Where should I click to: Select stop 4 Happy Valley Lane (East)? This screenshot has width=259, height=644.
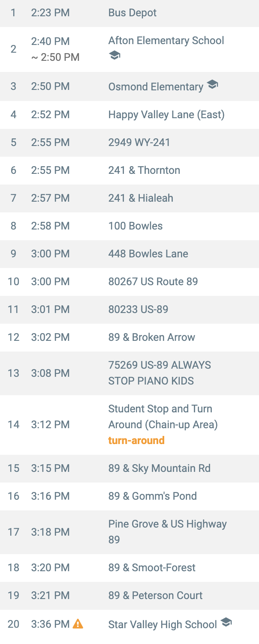coord(129,115)
